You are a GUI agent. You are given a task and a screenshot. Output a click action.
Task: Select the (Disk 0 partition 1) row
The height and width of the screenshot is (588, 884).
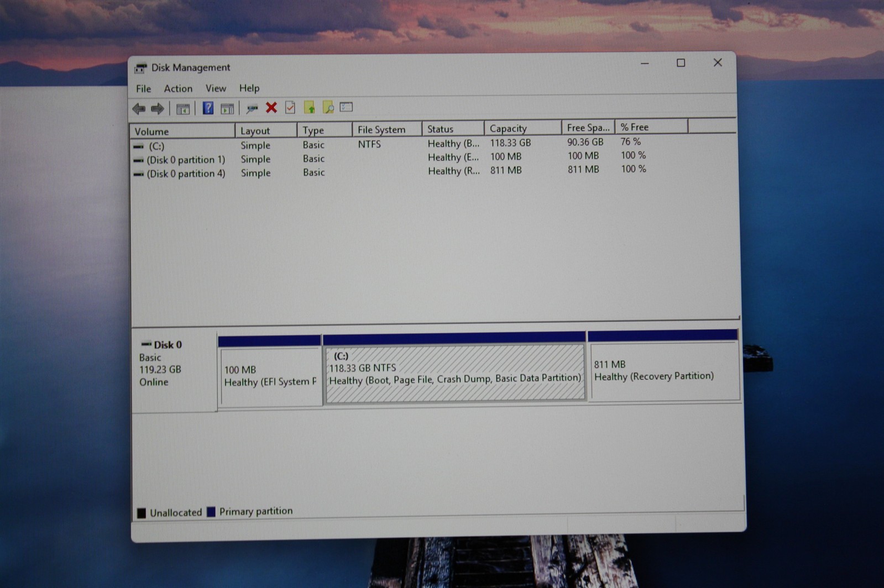tap(390, 158)
